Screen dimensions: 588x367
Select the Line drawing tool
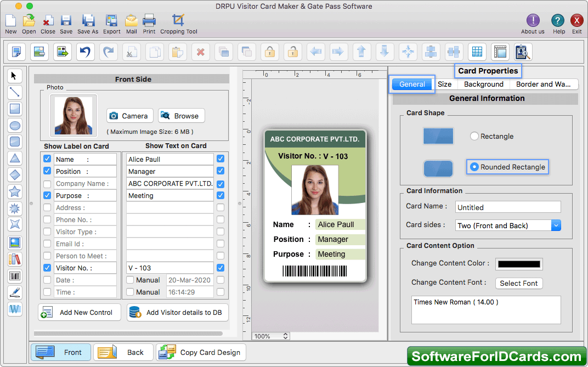[15, 92]
